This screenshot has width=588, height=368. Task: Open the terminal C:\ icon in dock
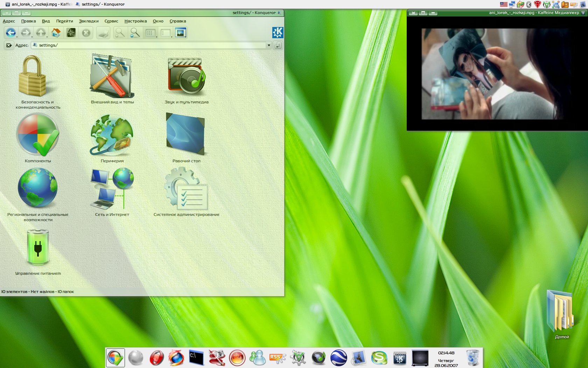[x=196, y=358]
